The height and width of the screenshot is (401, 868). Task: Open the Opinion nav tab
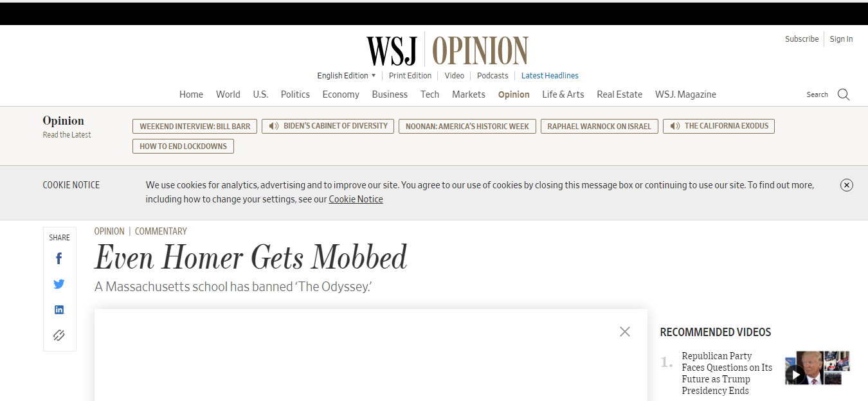tap(514, 94)
